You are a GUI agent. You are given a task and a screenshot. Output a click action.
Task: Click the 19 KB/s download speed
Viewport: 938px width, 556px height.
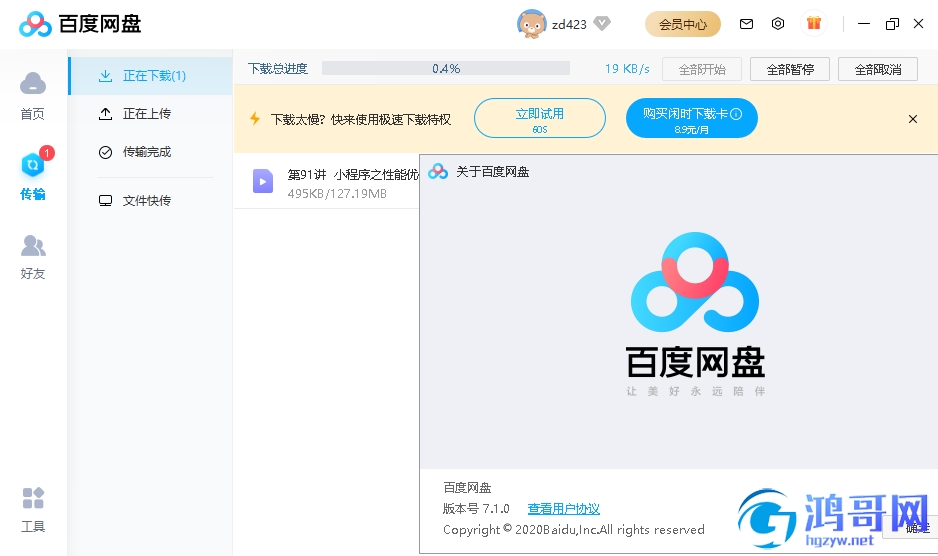click(627, 69)
